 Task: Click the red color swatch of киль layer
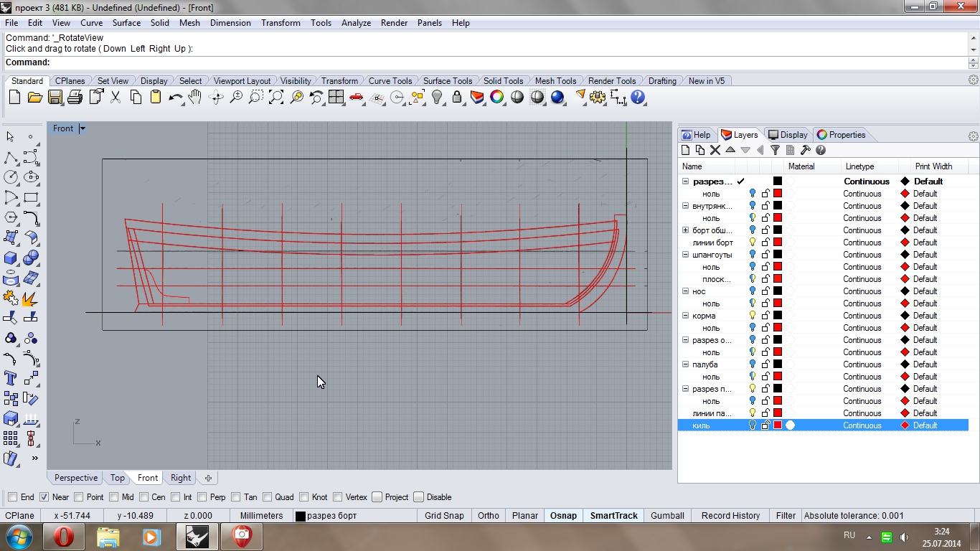pos(777,425)
